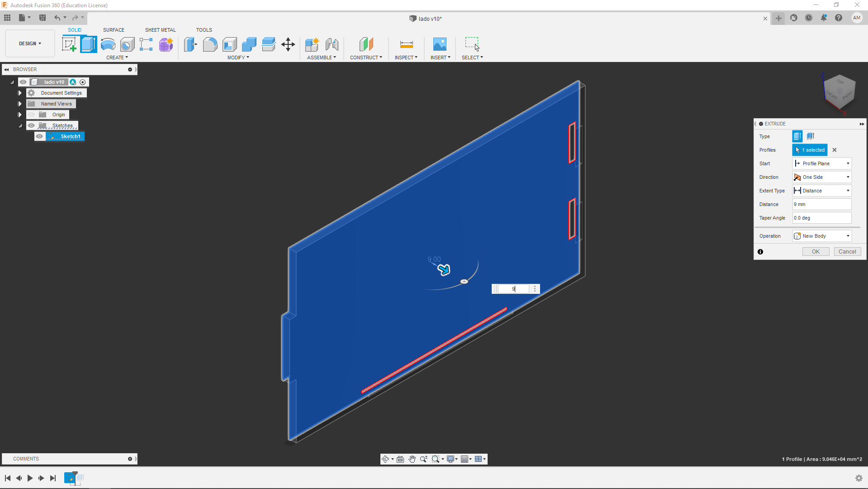Undo the last action
868x489 pixels.
[57, 18]
